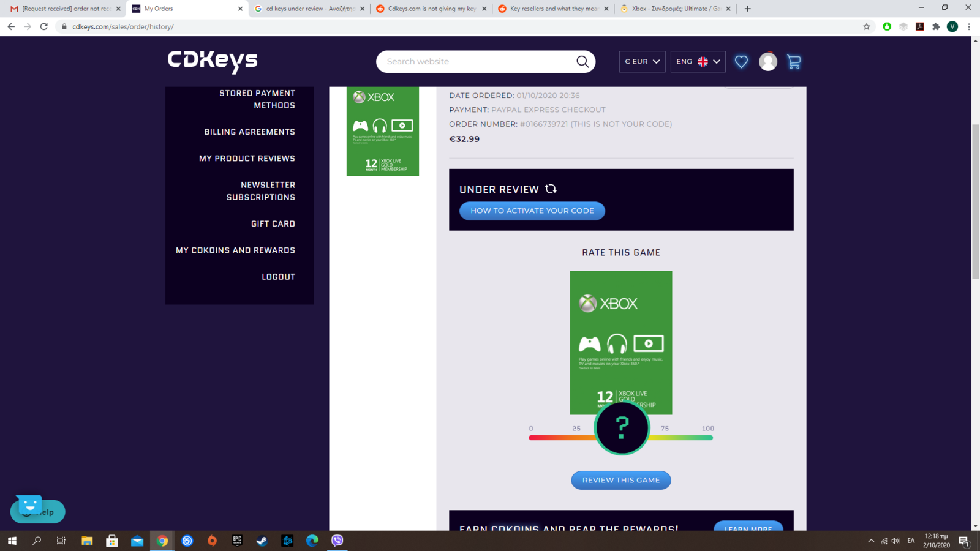The image size is (980, 551).
Task: Click the CDKeys logo
Action: pos(213,61)
